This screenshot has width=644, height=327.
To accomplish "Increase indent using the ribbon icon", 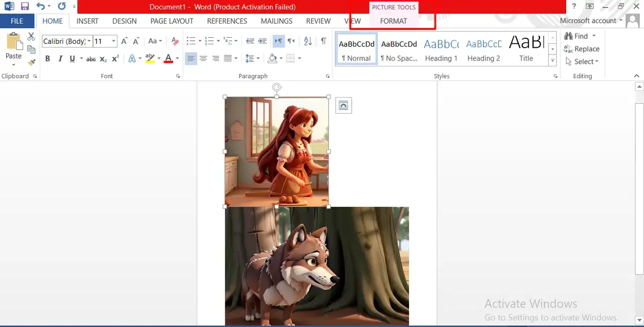I will click(x=262, y=41).
